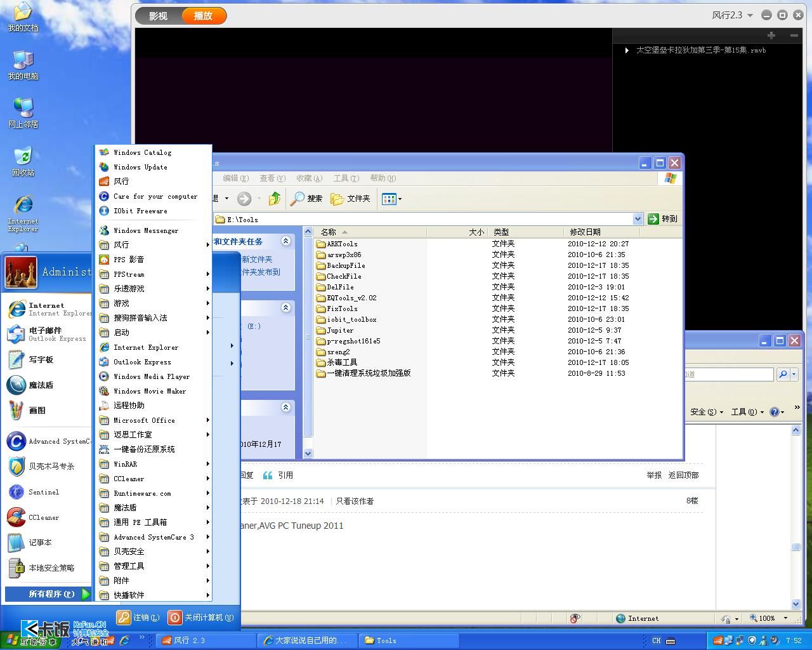Screen dimensions: 812x650
Task: Click the 注销 log off button
Action: click(x=138, y=617)
